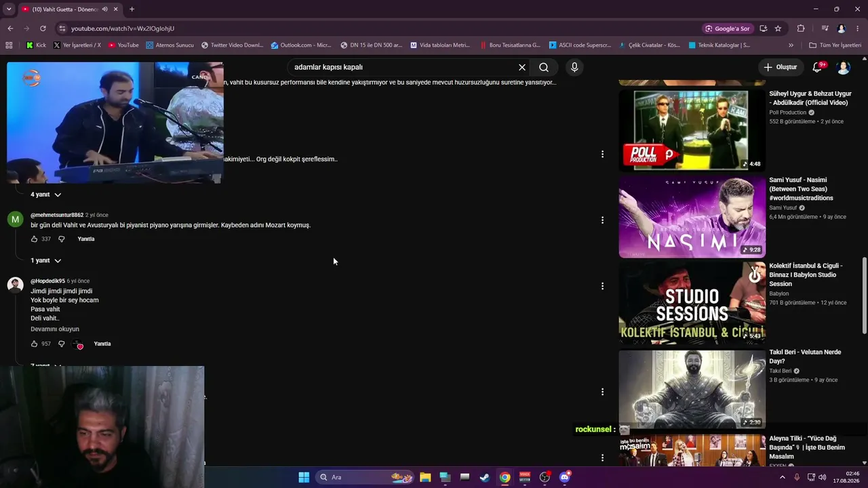
Task: Open Steam from the taskbar
Action: pos(484,477)
